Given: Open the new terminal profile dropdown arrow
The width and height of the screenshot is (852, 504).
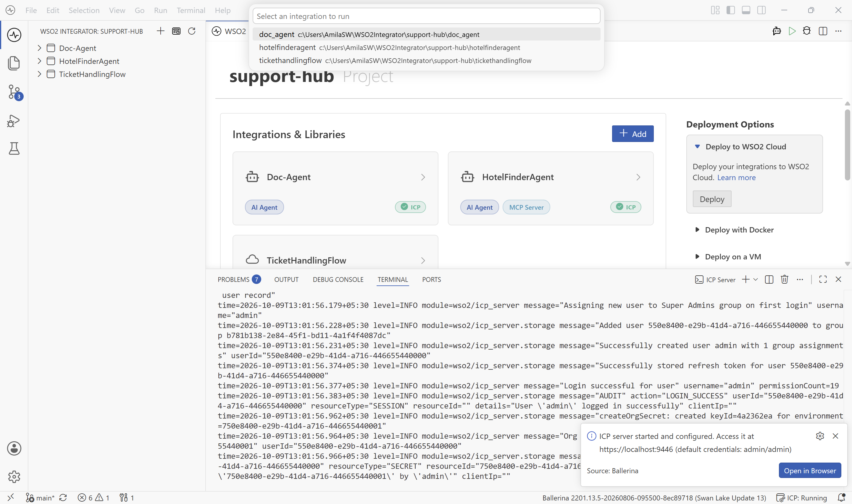Looking at the screenshot, I should [756, 280].
